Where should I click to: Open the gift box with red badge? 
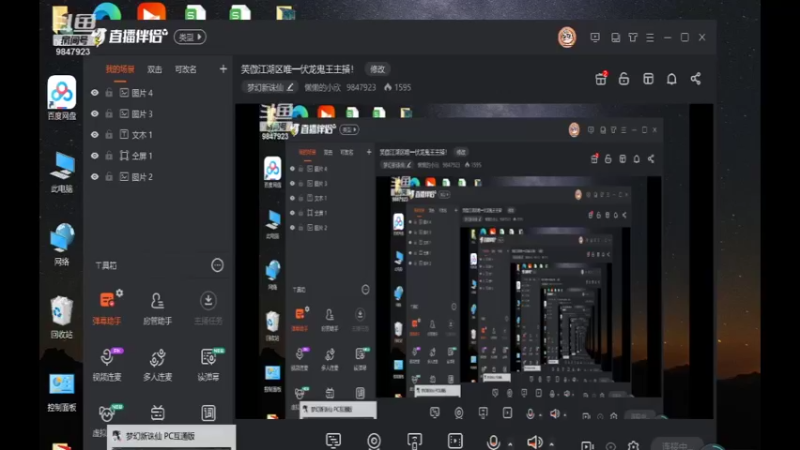coord(601,79)
